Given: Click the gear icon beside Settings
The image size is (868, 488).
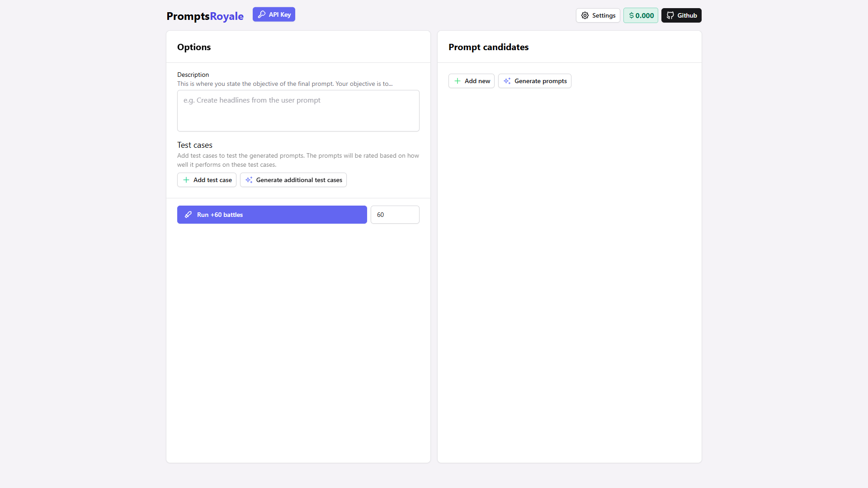Looking at the screenshot, I should click(585, 15).
